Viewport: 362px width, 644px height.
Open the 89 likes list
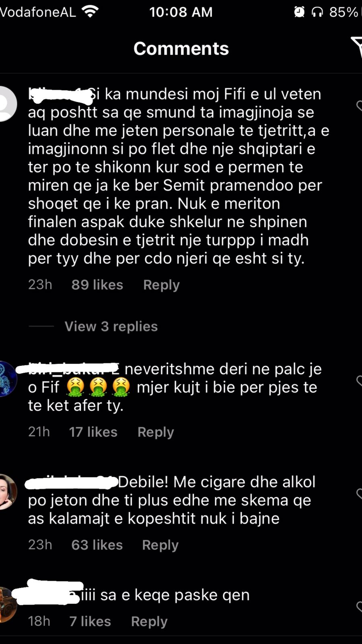97,285
